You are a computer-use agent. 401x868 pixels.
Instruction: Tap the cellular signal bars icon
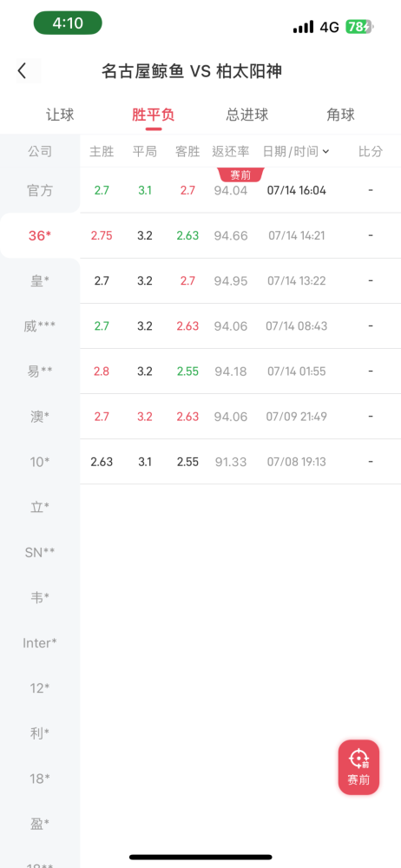point(303,27)
